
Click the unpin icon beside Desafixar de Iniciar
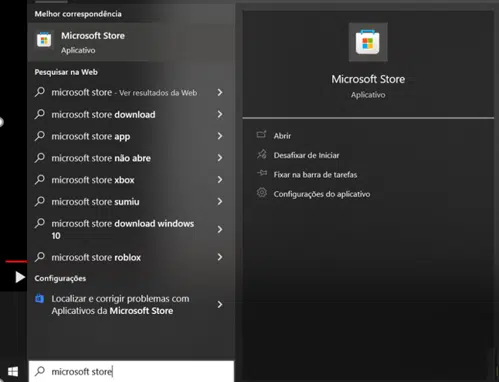pos(262,154)
